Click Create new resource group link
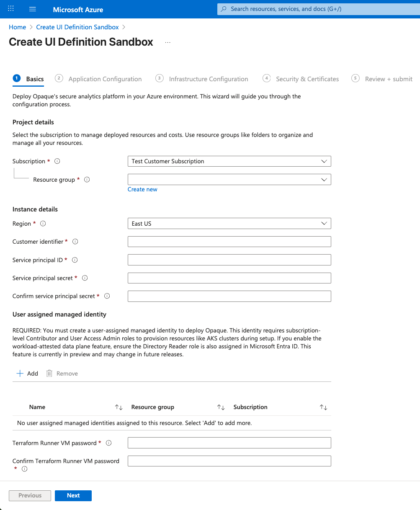 (x=142, y=189)
